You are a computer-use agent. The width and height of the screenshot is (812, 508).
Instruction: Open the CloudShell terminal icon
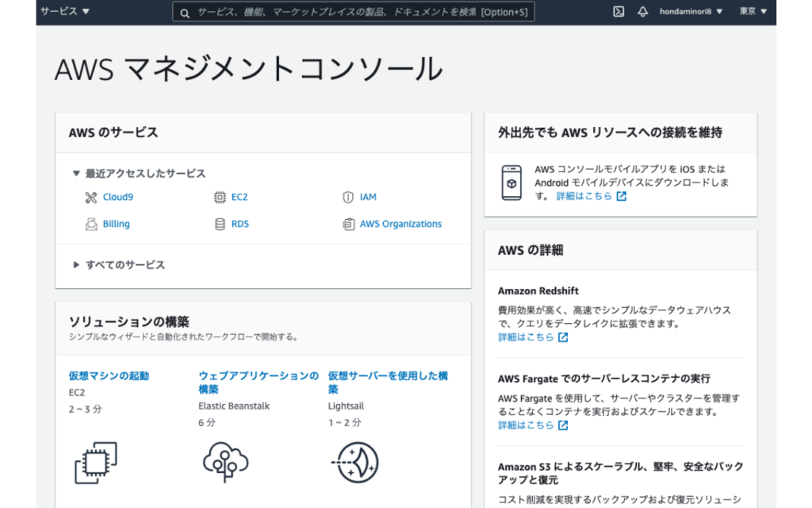[619, 11]
